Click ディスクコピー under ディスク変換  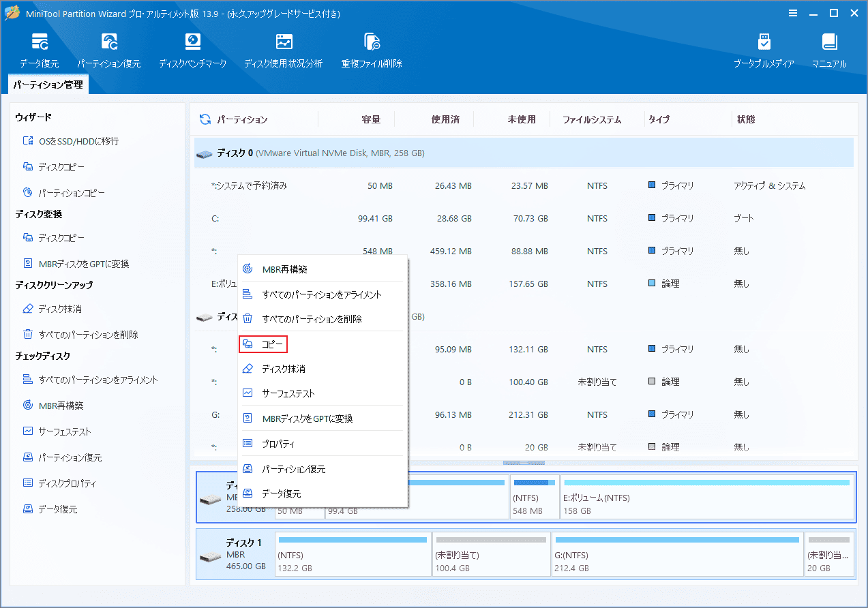[54, 238]
